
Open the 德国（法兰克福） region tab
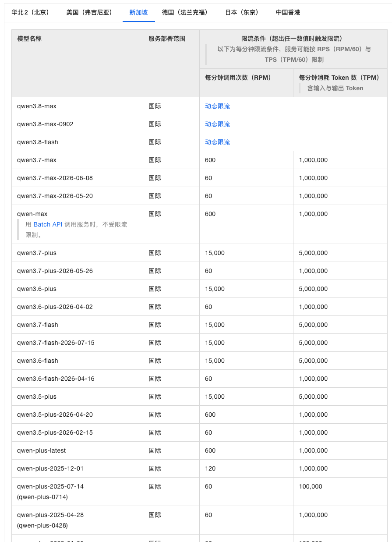tap(185, 12)
